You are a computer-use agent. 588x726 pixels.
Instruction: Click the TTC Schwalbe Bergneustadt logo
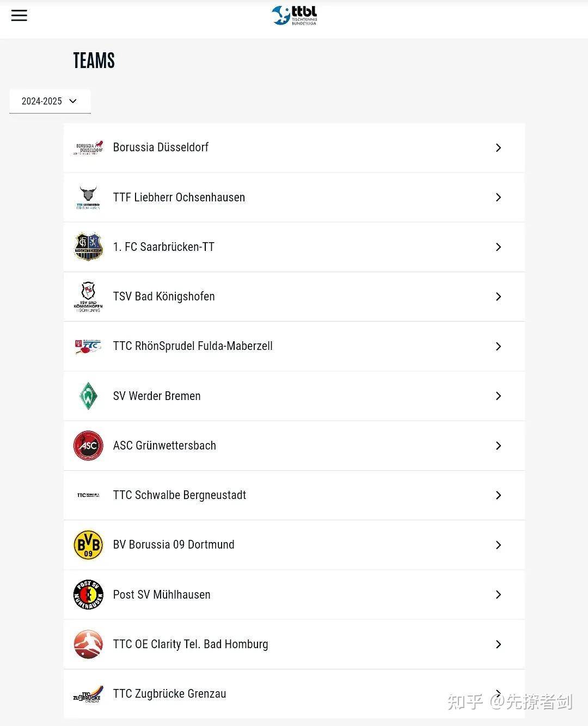click(x=88, y=495)
